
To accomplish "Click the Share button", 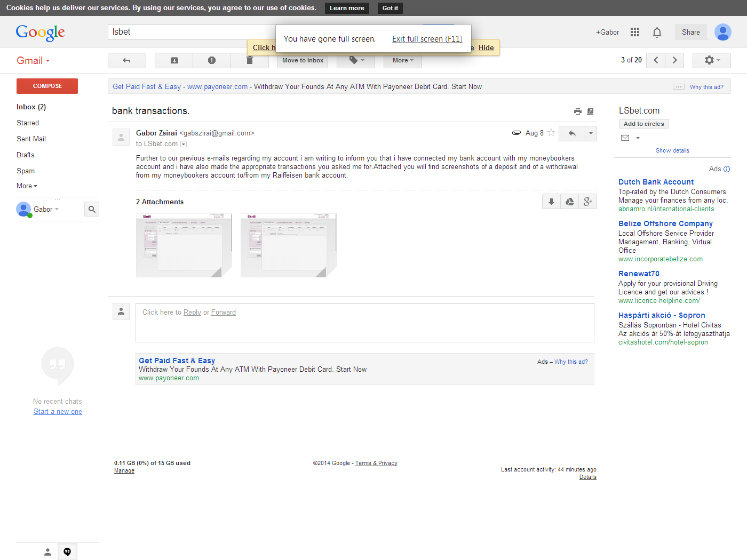I will pos(691,32).
